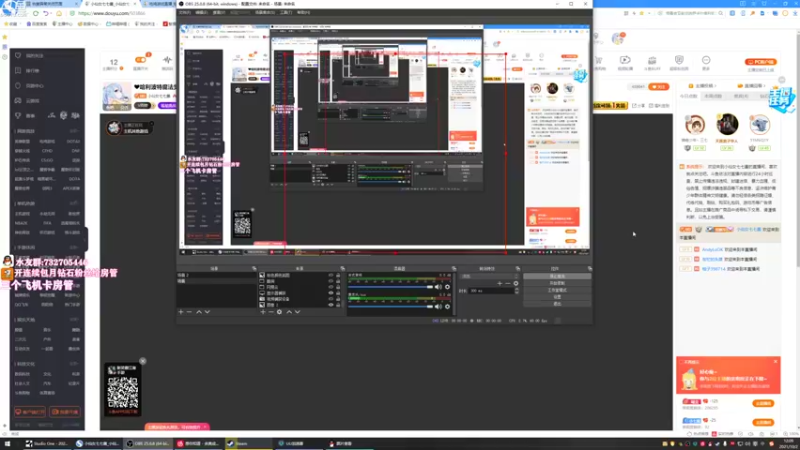Switch to Studio One in taskbar
Screen dimensions: 800x450
point(46,443)
